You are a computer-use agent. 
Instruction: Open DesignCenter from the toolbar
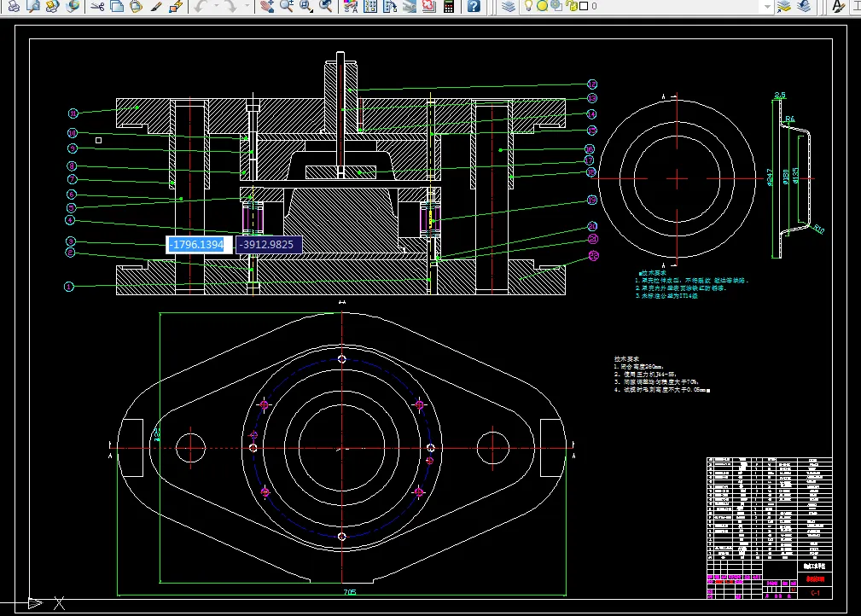tap(370, 6)
